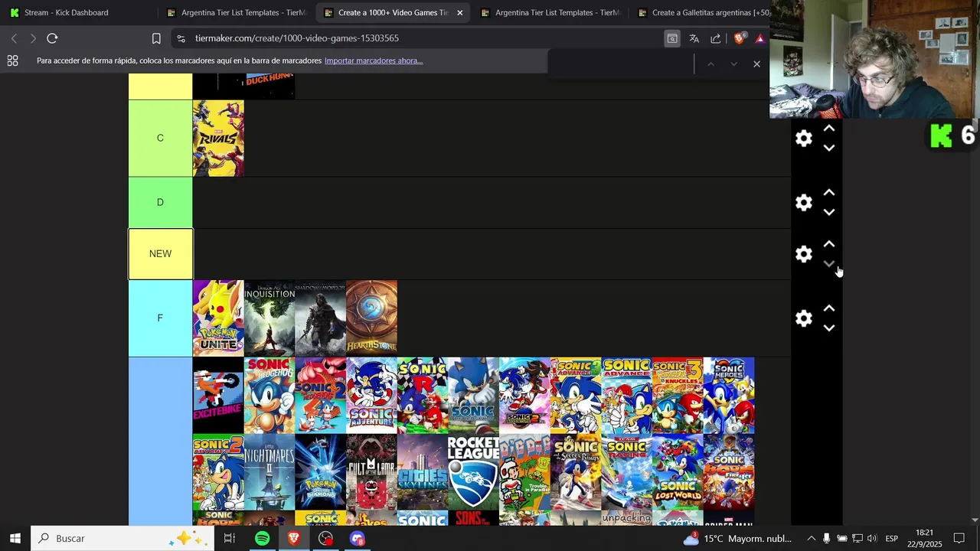Select the Little Nightmares II tile
Viewport: 980px width, 551px height.
click(269, 472)
